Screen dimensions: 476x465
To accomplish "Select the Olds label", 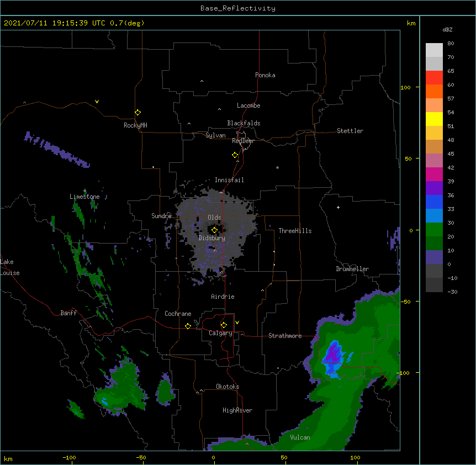I will tap(214, 218).
